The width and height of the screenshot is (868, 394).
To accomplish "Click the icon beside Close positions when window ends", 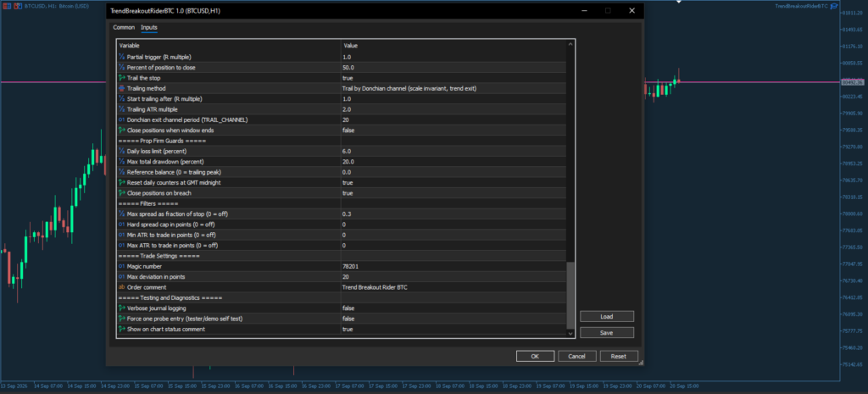I will pos(122,130).
